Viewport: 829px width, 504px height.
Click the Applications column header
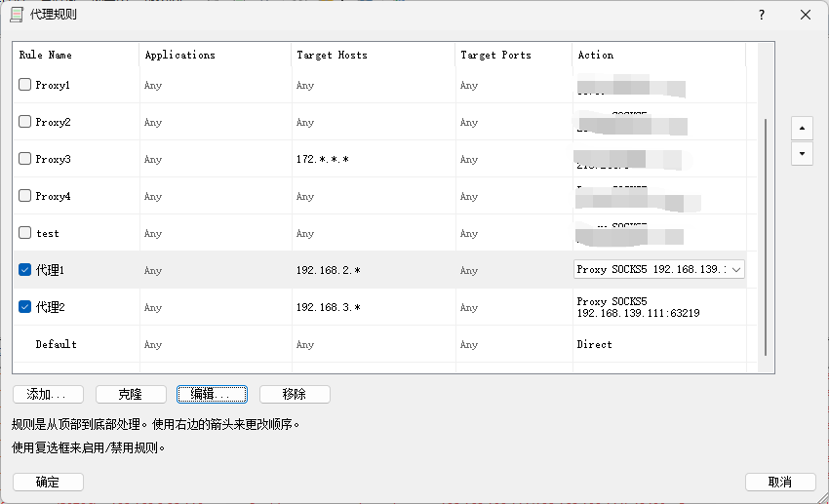(x=216, y=55)
